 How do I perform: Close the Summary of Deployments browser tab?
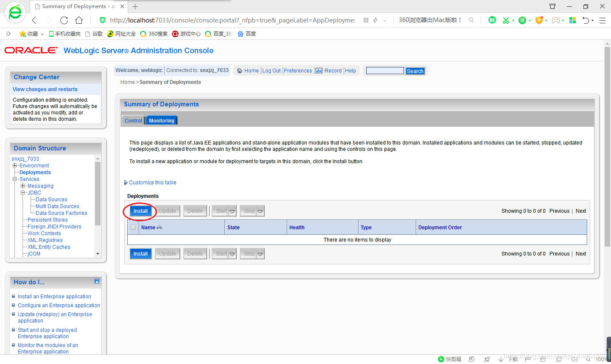pos(122,6)
